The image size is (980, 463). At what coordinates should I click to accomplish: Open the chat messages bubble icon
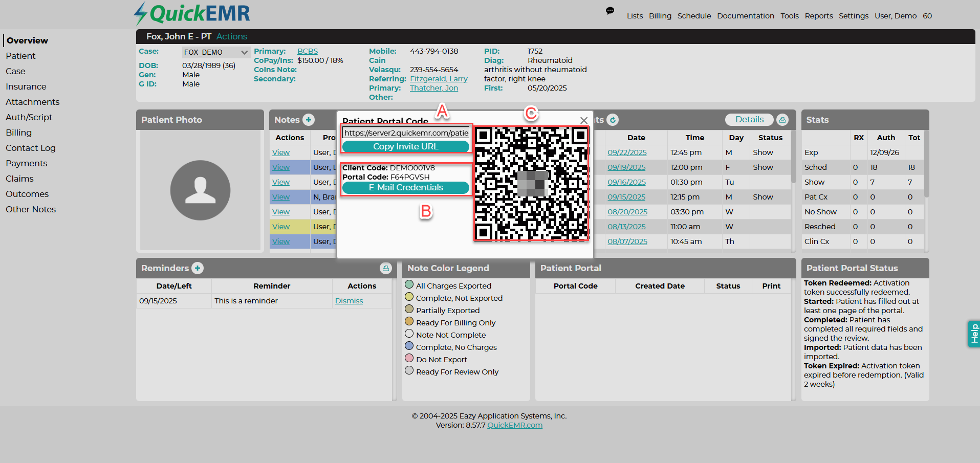(610, 11)
